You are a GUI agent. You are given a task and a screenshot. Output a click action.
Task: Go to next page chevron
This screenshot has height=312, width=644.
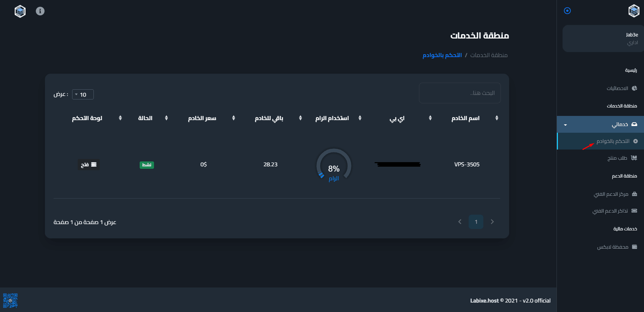492,222
